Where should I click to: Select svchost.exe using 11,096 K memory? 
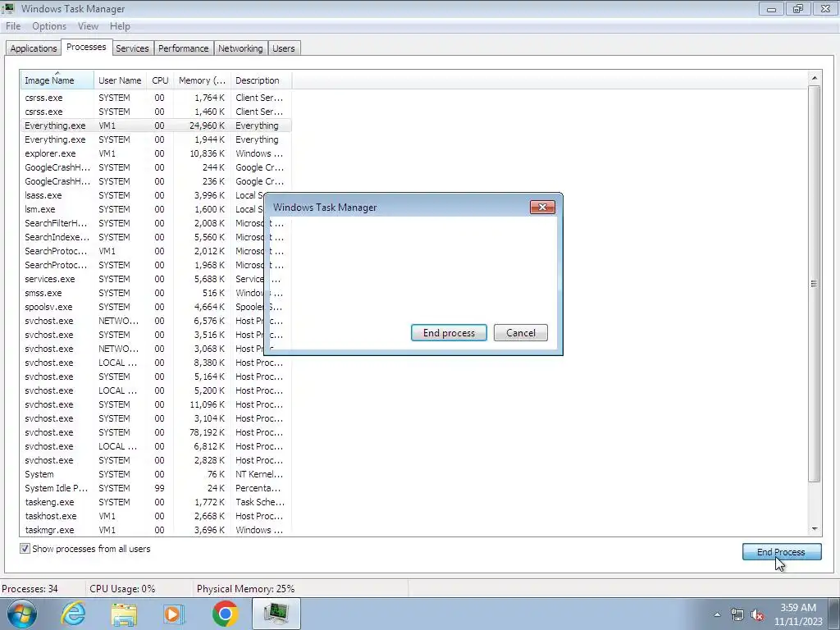pyautogui.click(x=156, y=404)
